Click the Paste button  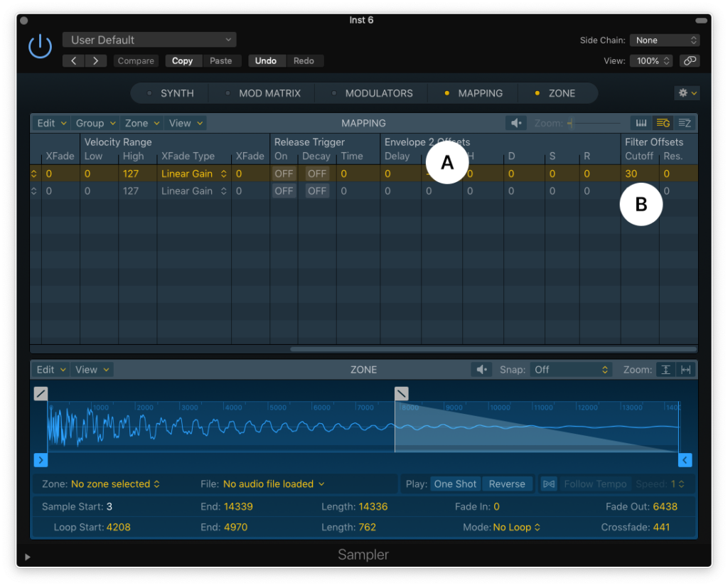(221, 61)
